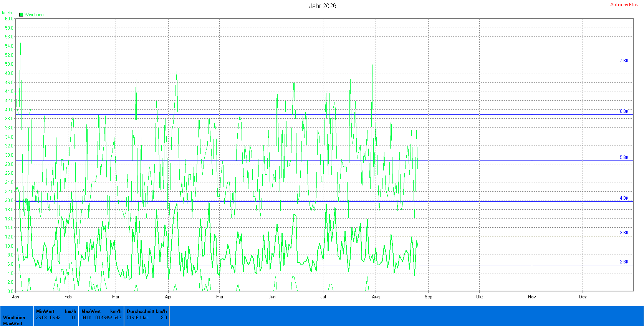Viewport: 644px width, 326px height.
Task: Select the '5 Bft' threshold label
Action: [624, 157]
